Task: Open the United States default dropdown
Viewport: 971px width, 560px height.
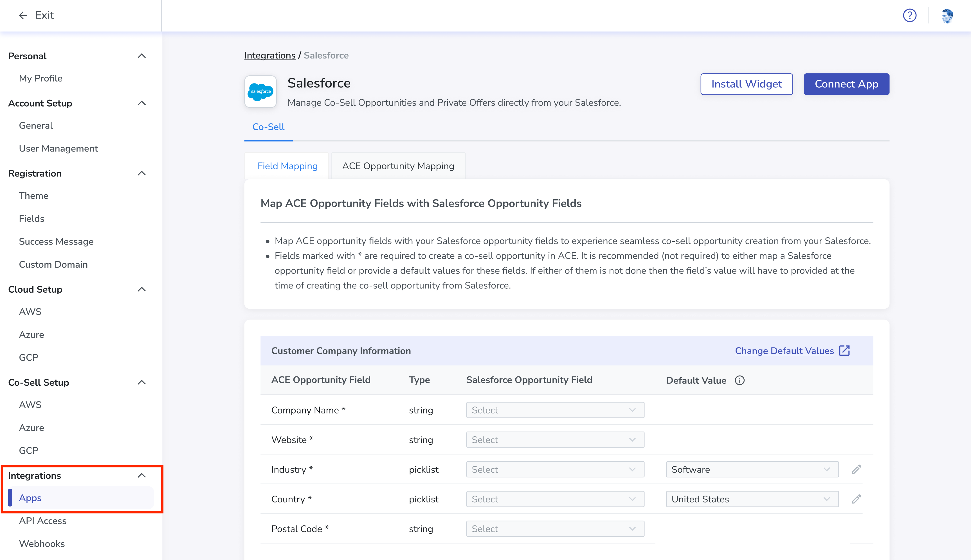Action: click(x=752, y=499)
